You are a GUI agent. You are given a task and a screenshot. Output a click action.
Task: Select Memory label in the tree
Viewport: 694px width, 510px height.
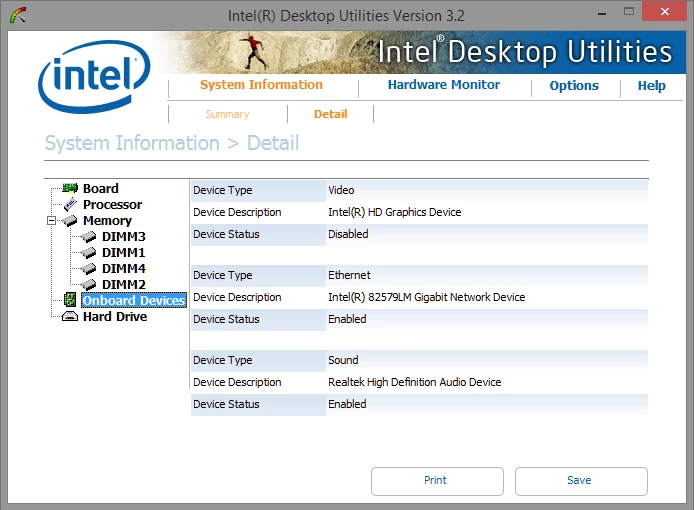(x=108, y=220)
